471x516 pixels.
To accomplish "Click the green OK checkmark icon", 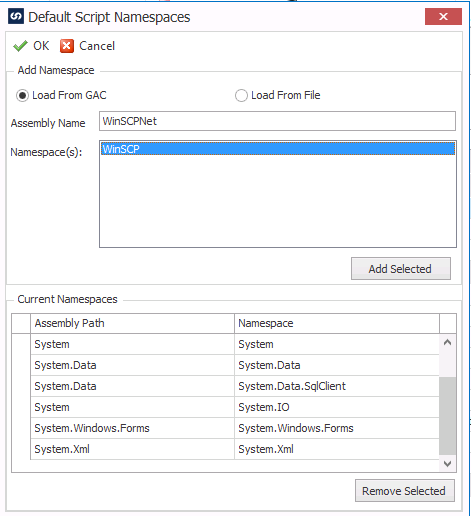I will click(20, 46).
